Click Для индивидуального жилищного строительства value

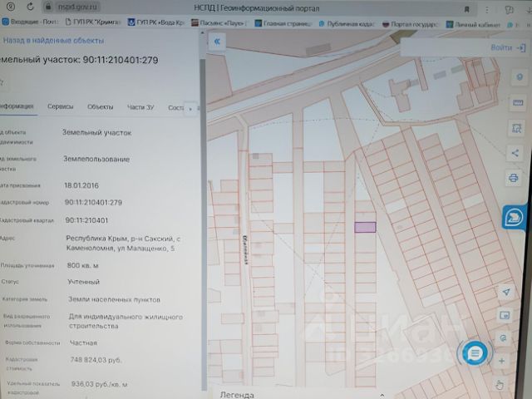(x=126, y=322)
